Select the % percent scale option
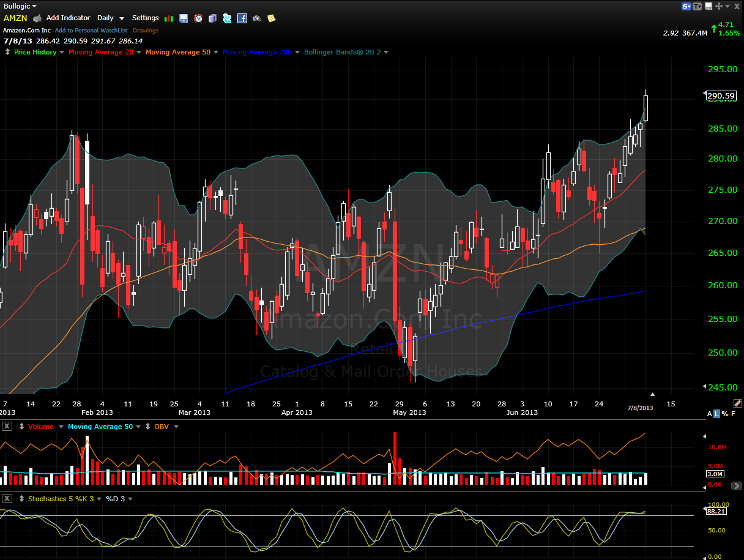This screenshot has width=744, height=560. coord(725,414)
